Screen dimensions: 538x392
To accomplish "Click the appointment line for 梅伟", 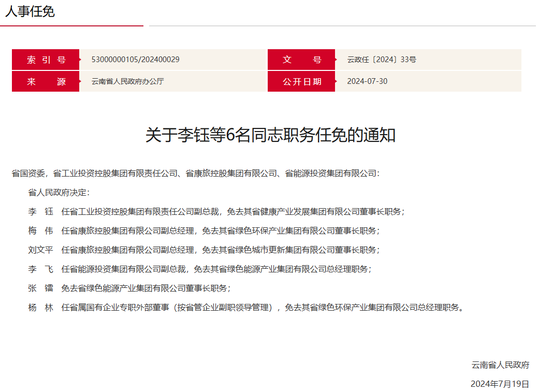I will click(204, 231).
